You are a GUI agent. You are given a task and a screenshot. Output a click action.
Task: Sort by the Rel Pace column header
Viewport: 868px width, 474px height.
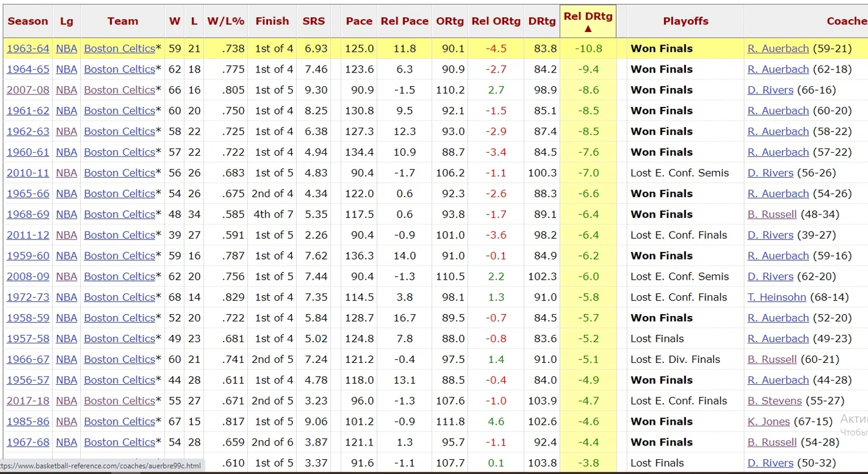click(x=404, y=21)
